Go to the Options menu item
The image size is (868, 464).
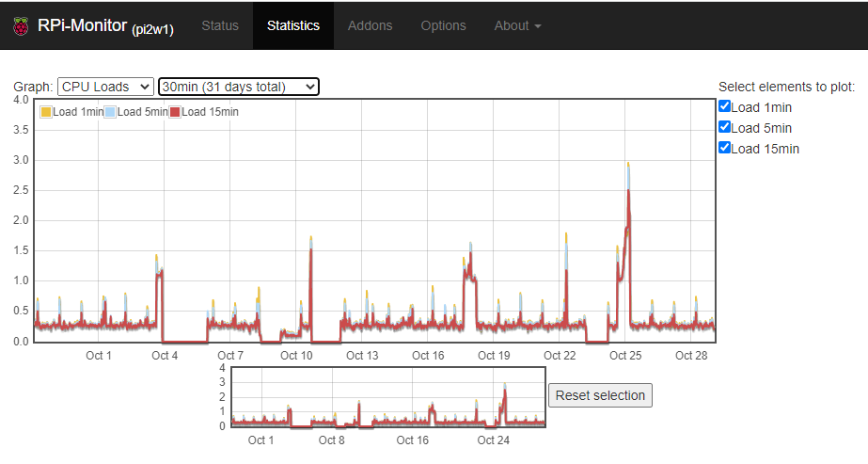pos(443,26)
